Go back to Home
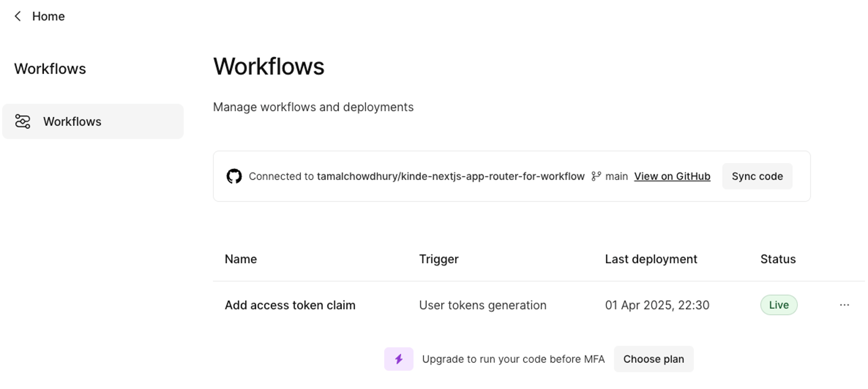868x389 pixels. 48,16
